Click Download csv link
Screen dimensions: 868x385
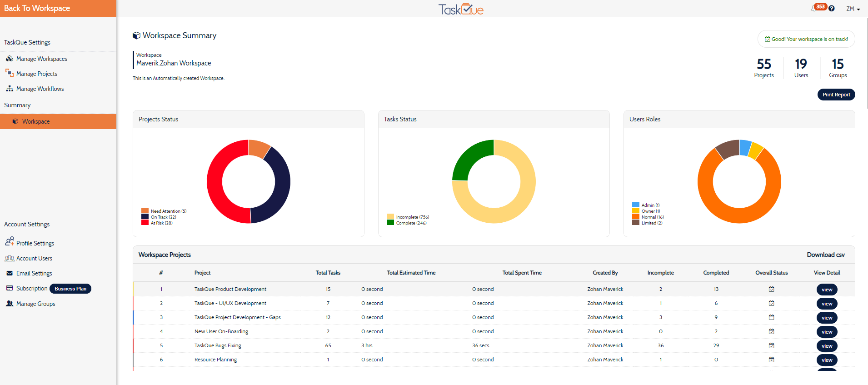(825, 255)
